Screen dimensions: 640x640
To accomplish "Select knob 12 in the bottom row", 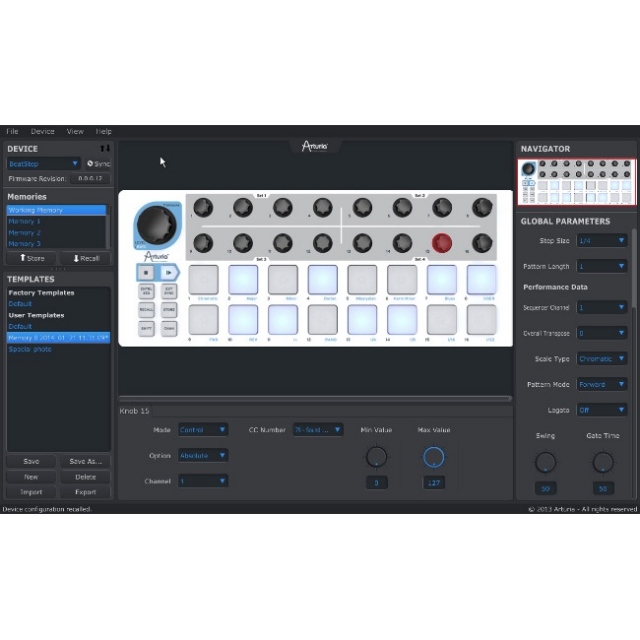I will point(322,243).
